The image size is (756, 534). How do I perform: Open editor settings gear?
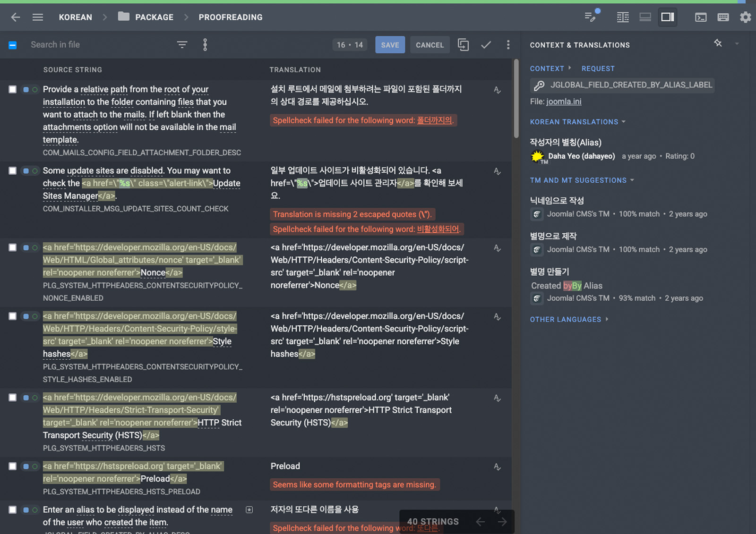pyautogui.click(x=745, y=17)
